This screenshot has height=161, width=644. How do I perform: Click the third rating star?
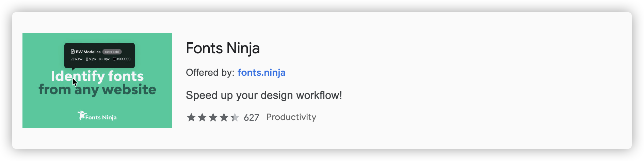coord(213,117)
